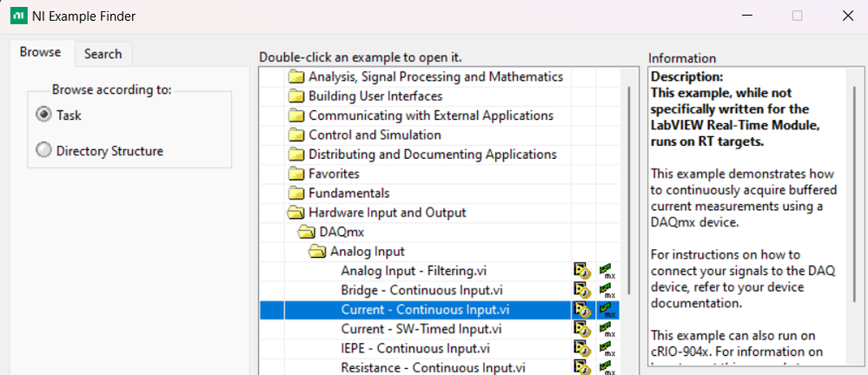Click Distributing and Documenting Applications folder icon
Image resolution: width=868 pixels, height=375 pixels.
point(296,155)
